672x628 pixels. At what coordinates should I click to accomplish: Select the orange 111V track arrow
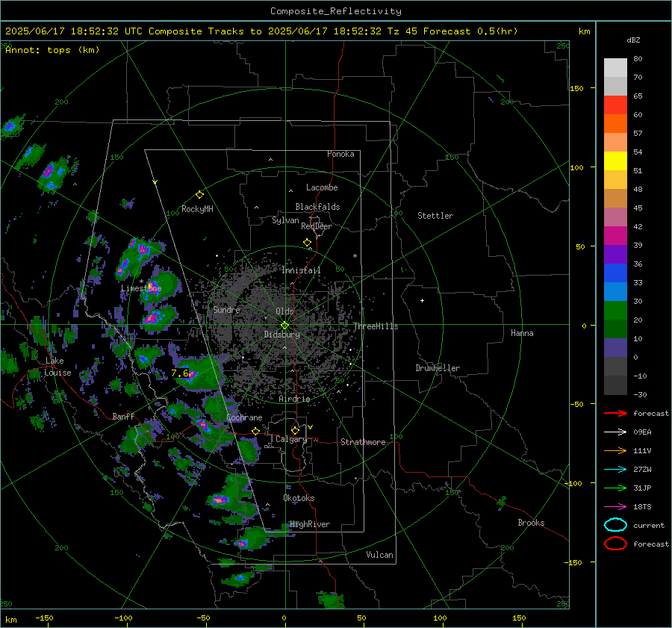pos(615,450)
